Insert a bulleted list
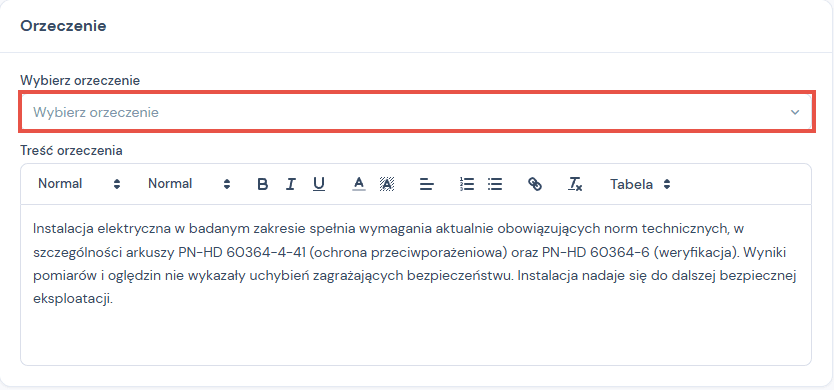 pos(495,184)
